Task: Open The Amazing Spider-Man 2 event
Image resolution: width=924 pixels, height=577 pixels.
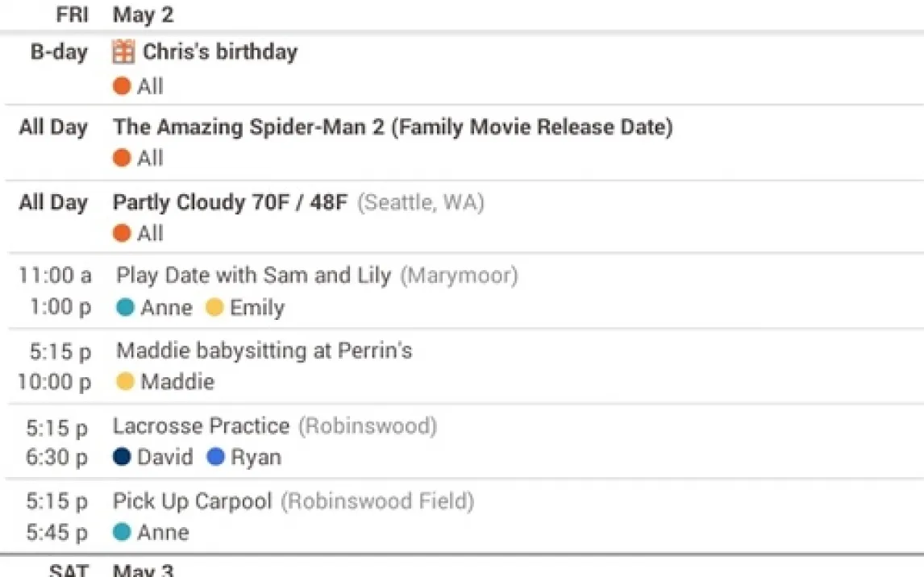Action: point(393,127)
